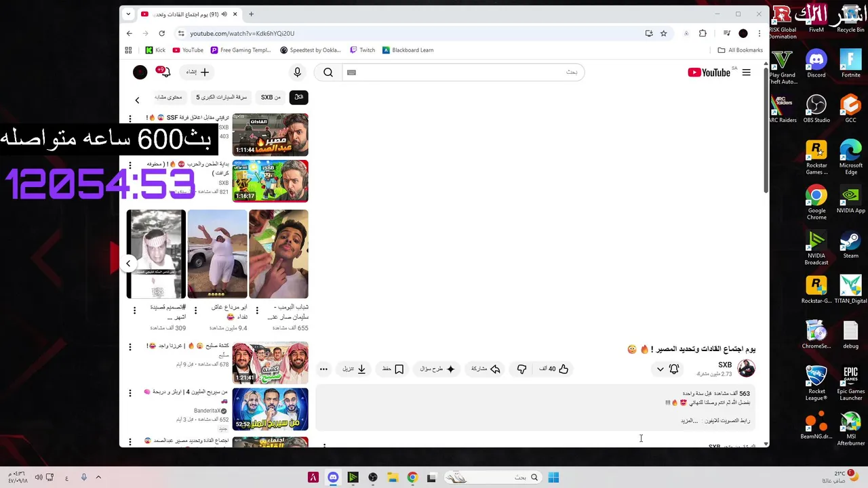The image size is (868, 488).
Task: Open the YouTube account avatar menu
Action: [140, 72]
